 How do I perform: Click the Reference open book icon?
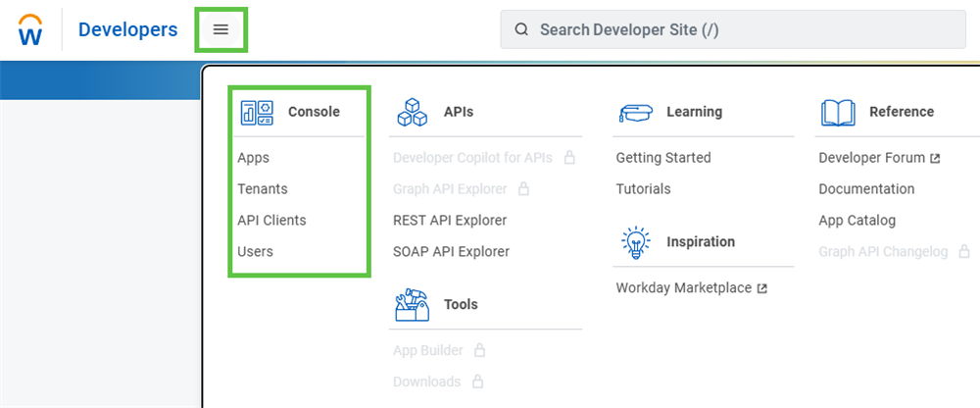[x=838, y=112]
